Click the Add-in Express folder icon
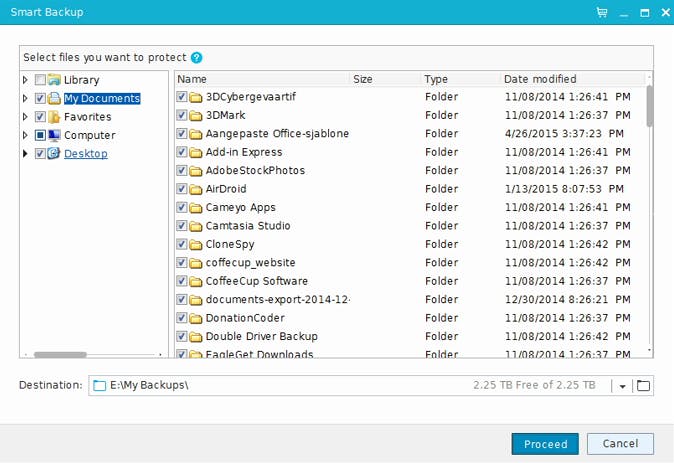This screenshot has height=463, width=674. coord(196,153)
